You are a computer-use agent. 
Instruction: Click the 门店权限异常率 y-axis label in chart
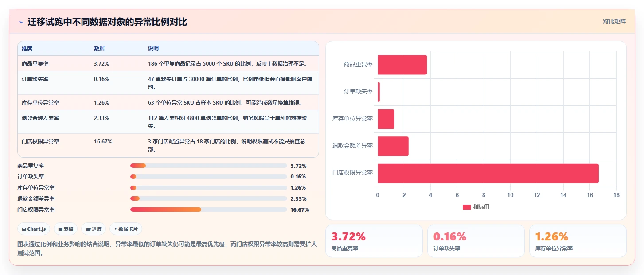(x=352, y=173)
